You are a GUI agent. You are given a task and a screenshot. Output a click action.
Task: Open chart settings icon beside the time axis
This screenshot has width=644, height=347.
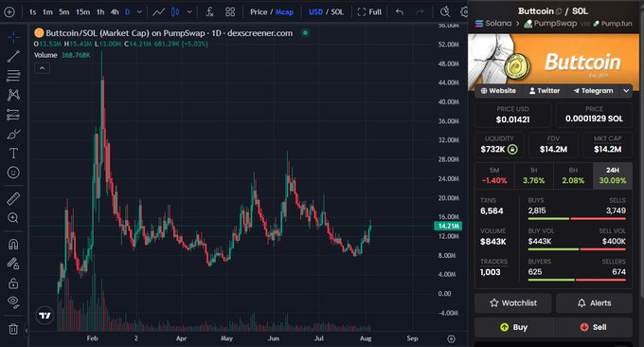(x=451, y=338)
